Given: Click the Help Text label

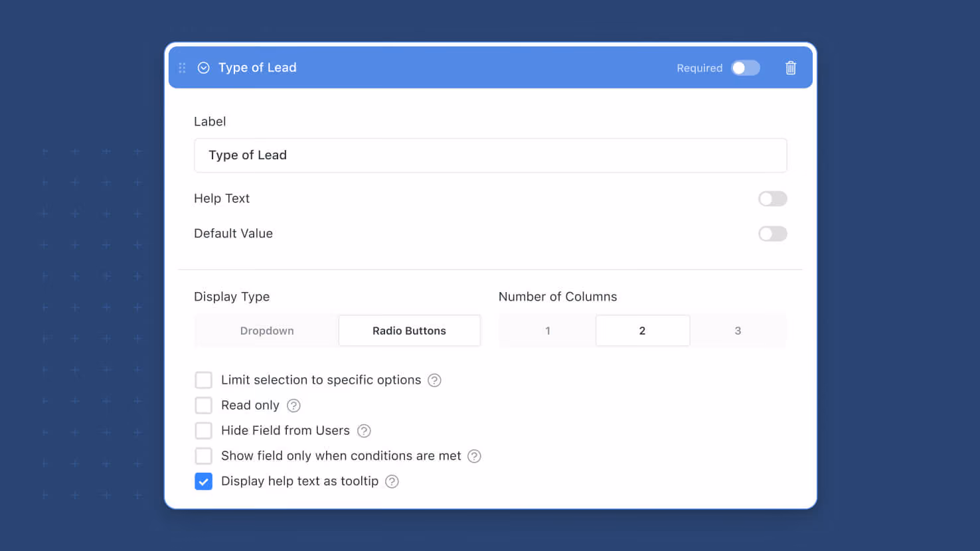Looking at the screenshot, I should click(x=222, y=198).
